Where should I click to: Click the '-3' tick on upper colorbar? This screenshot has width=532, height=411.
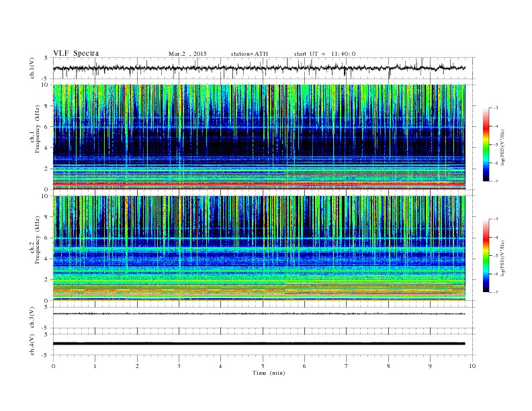point(496,108)
